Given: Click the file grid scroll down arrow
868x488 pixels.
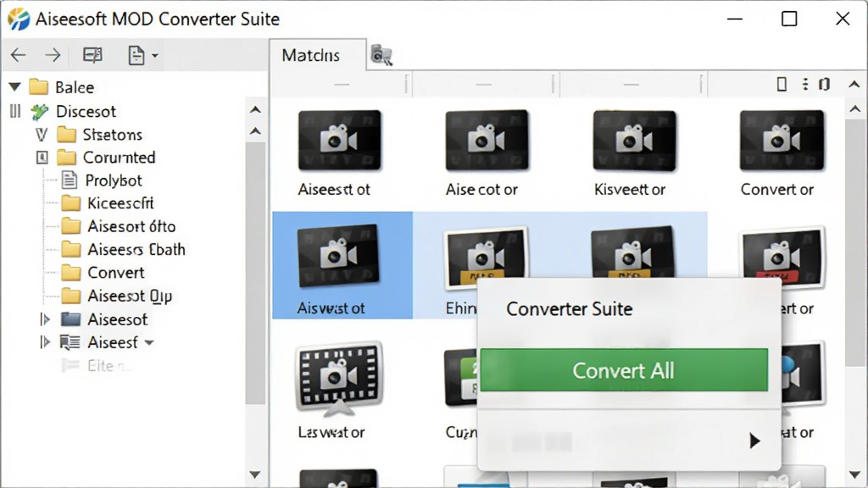Looking at the screenshot, I should click(855, 474).
